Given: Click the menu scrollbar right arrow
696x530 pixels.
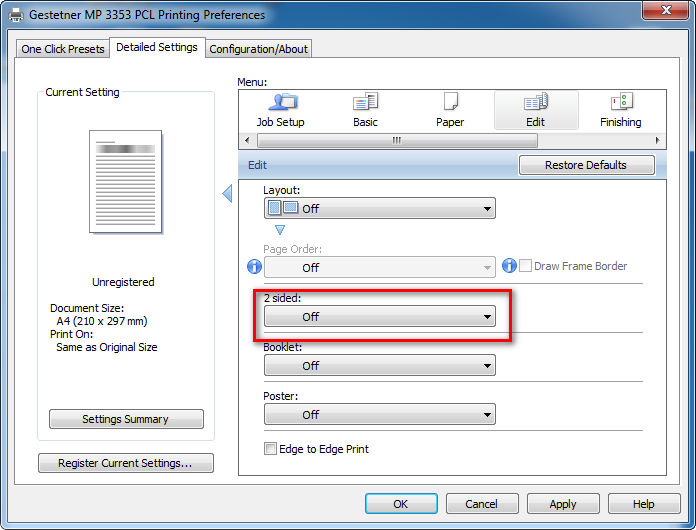Looking at the screenshot, I should point(657,141).
